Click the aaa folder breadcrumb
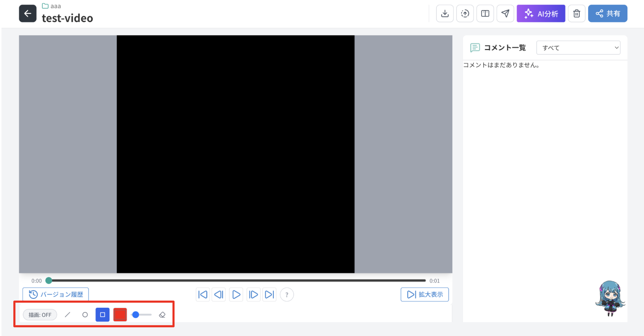 click(52, 6)
